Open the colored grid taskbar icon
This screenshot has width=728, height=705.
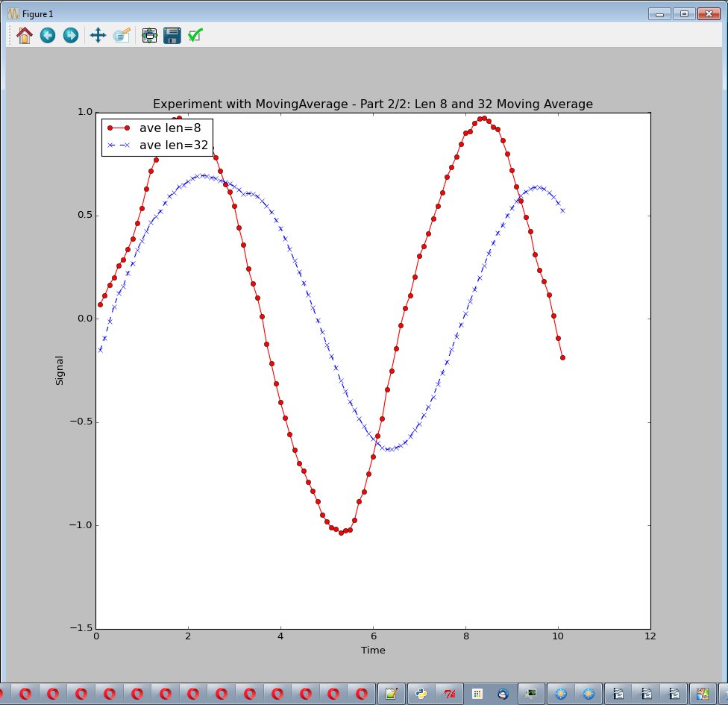[x=477, y=694]
